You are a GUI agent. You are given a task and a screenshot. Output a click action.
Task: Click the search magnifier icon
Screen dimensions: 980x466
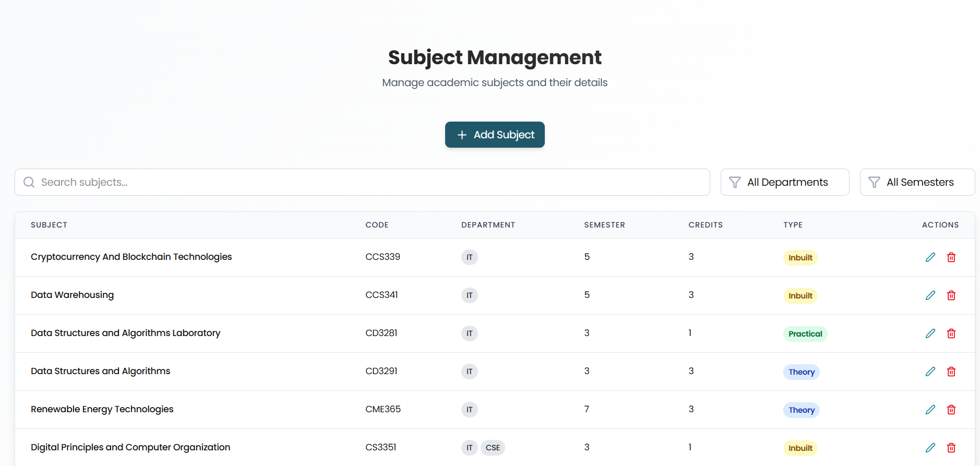[29, 182]
